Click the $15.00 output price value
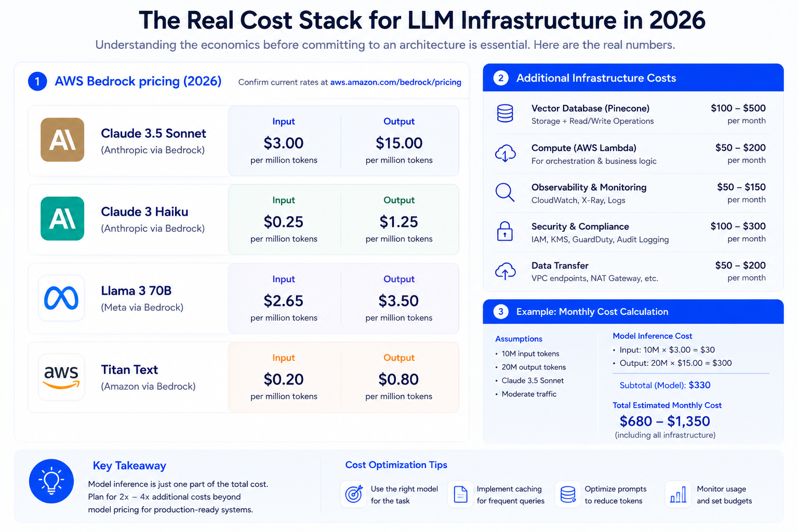 pyautogui.click(x=399, y=143)
